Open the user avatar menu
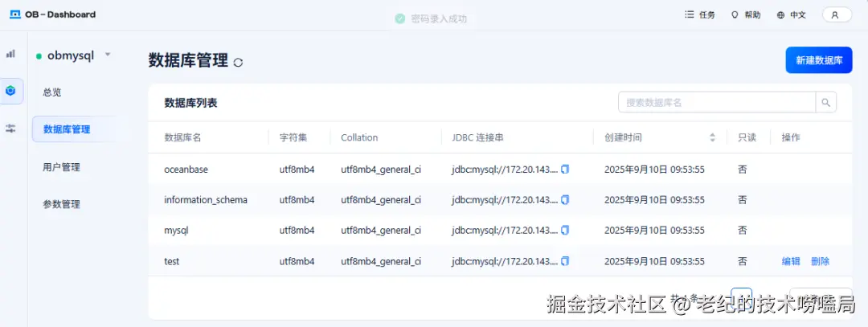 click(837, 15)
